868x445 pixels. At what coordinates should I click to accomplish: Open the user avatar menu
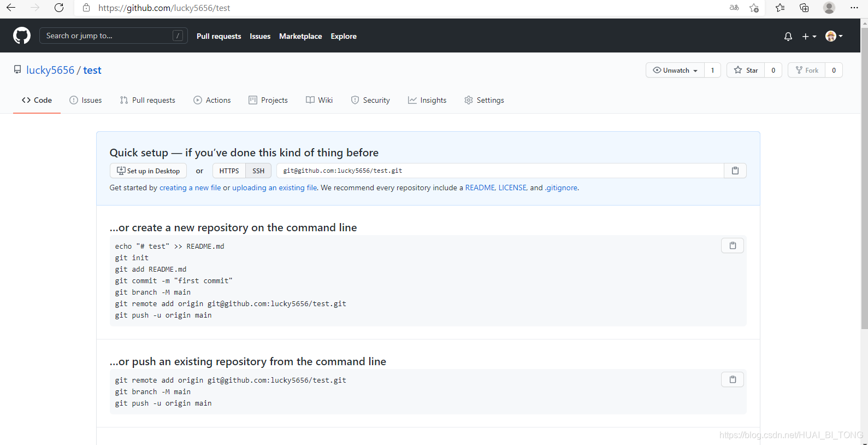click(x=834, y=36)
